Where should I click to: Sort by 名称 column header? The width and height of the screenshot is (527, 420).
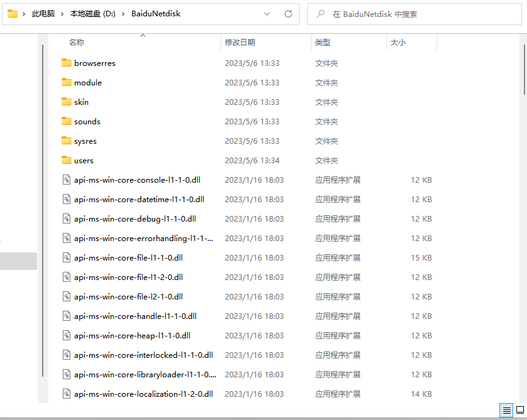pos(77,42)
